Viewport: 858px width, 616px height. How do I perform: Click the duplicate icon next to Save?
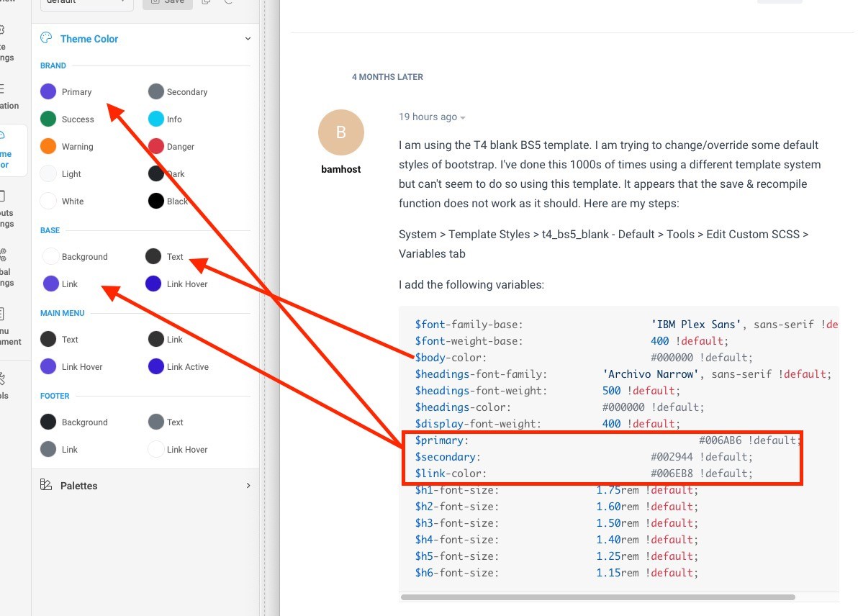click(x=207, y=2)
